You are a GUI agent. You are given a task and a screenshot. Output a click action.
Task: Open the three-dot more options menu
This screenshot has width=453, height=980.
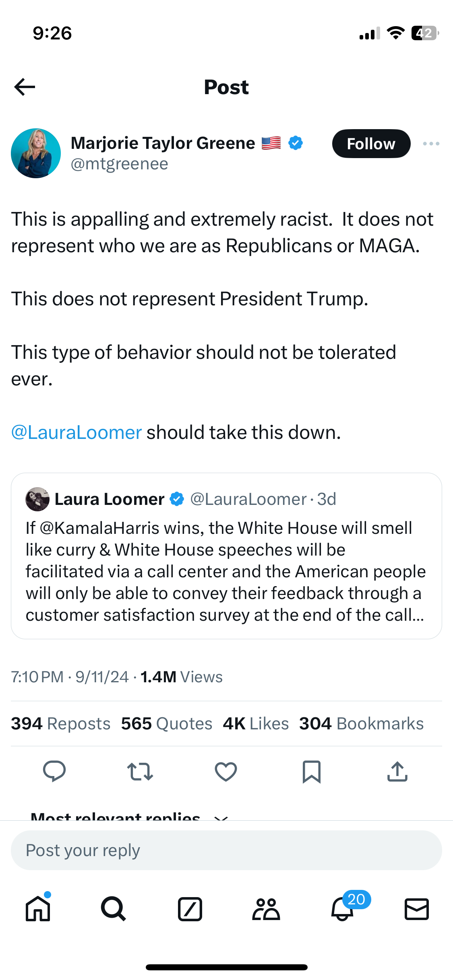(431, 144)
